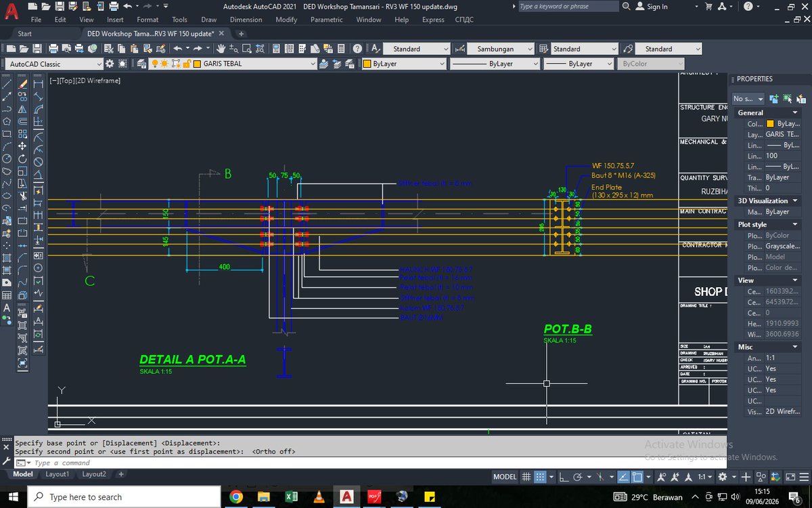Select the Erase tool
The image size is (812, 508).
[x=22, y=84]
